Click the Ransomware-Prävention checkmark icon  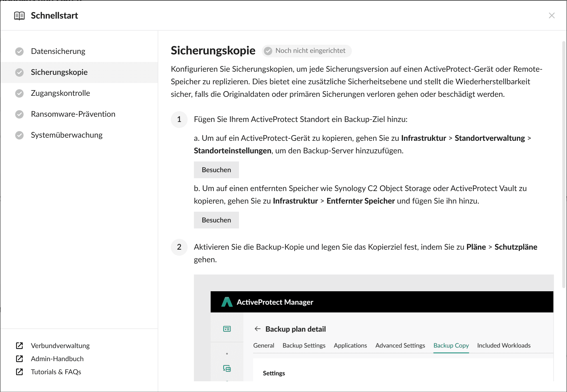pyautogui.click(x=19, y=114)
